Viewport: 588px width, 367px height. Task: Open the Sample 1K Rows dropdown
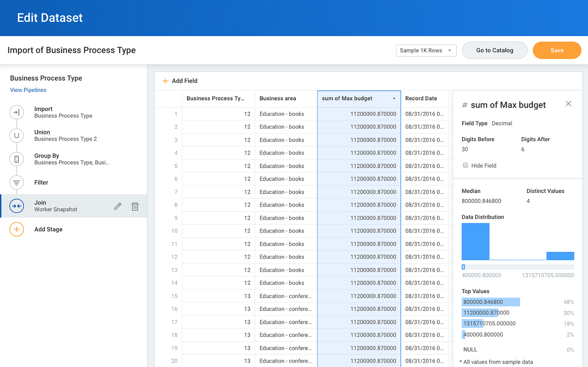click(426, 50)
